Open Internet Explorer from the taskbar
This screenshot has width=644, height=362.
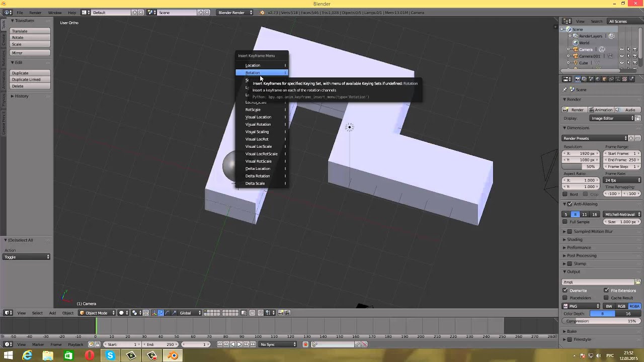point(27,356)
